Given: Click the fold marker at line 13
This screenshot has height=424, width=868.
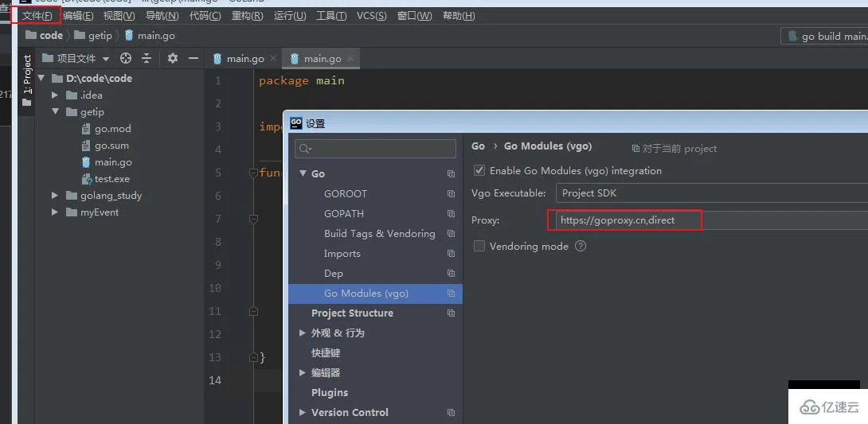Looking at the screenshot, I should pyautogui.click(x=253, y=357).
